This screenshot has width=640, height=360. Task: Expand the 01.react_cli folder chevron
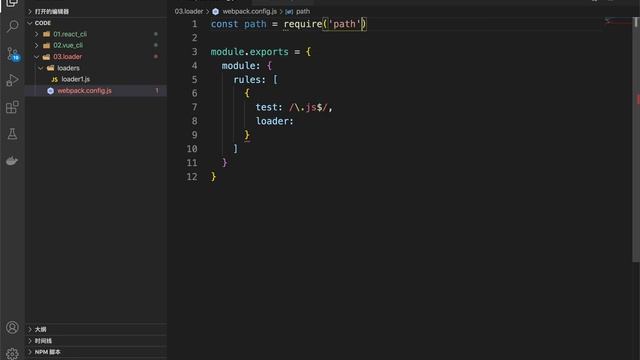coord(37,34)
